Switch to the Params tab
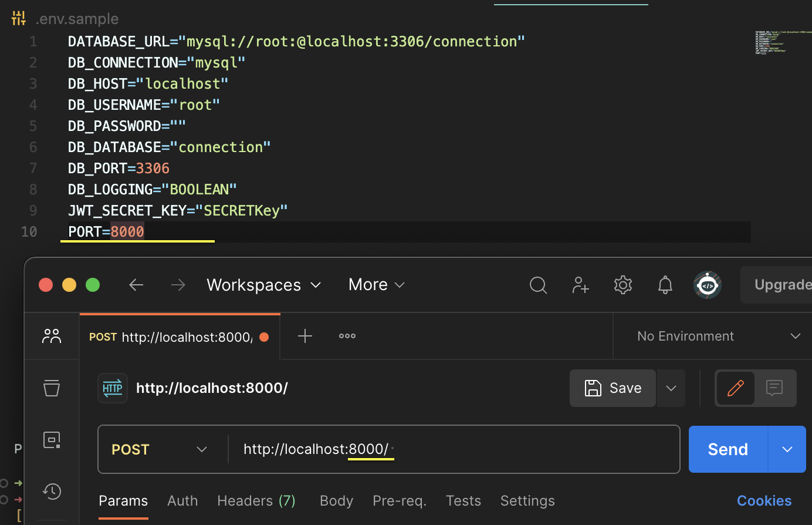 [x=123, y=501]
